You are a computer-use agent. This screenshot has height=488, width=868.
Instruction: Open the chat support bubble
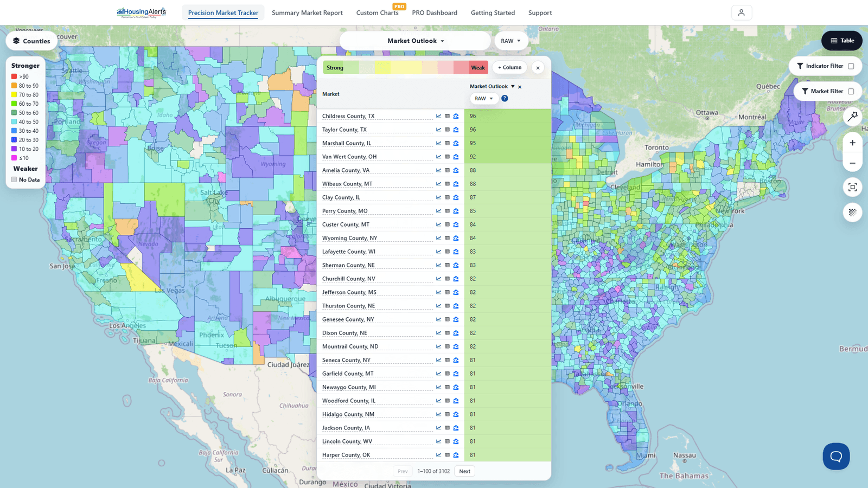pyautogui.click(x=836, y=457)
